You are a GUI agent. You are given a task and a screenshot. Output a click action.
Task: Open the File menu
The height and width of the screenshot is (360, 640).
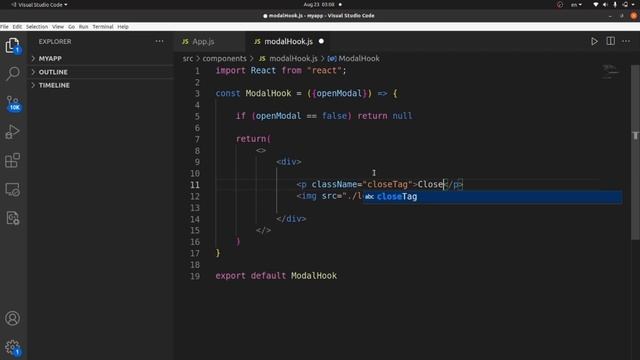(x=4, y=27)
